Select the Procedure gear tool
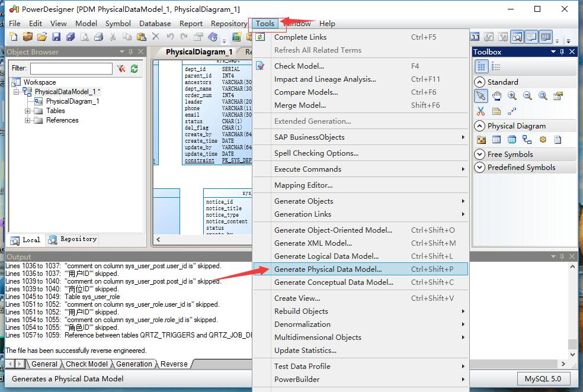The image size is (583, 392). 543,140
